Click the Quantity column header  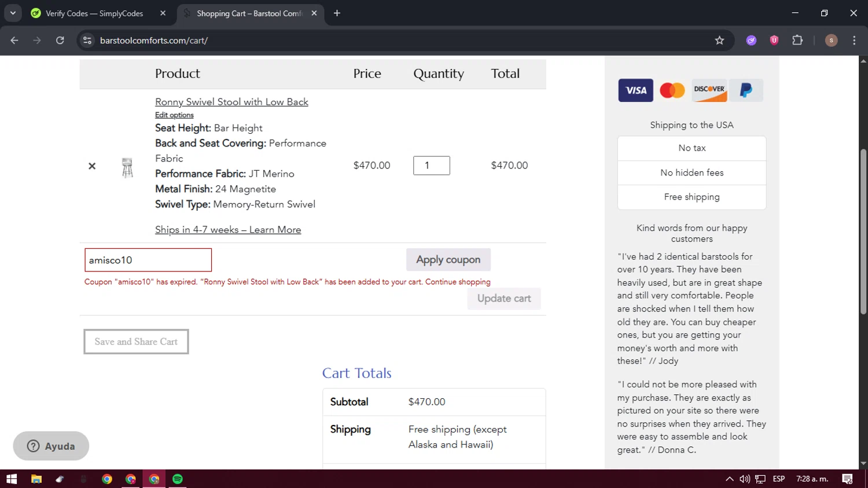point(439,74)
